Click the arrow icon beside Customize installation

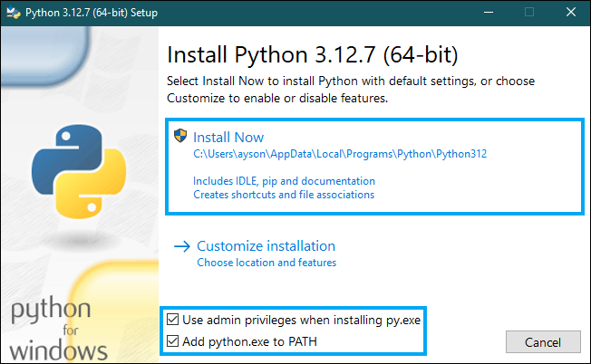[181, 246]
